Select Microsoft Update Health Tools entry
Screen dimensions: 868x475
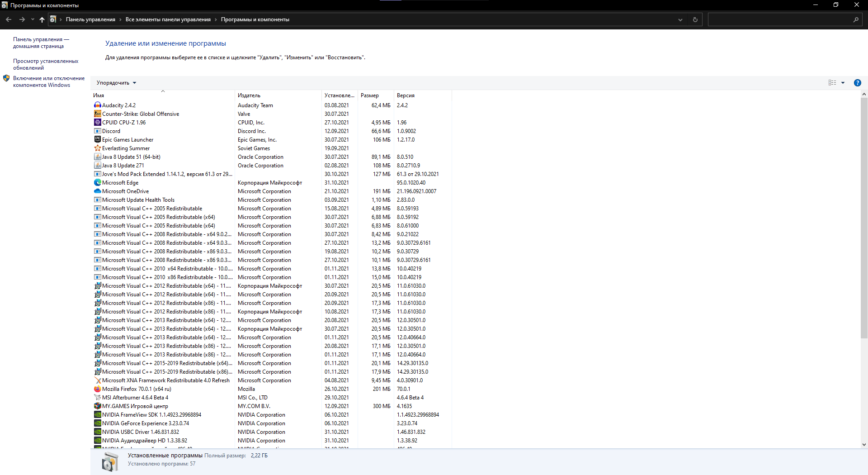pos(272,200)
